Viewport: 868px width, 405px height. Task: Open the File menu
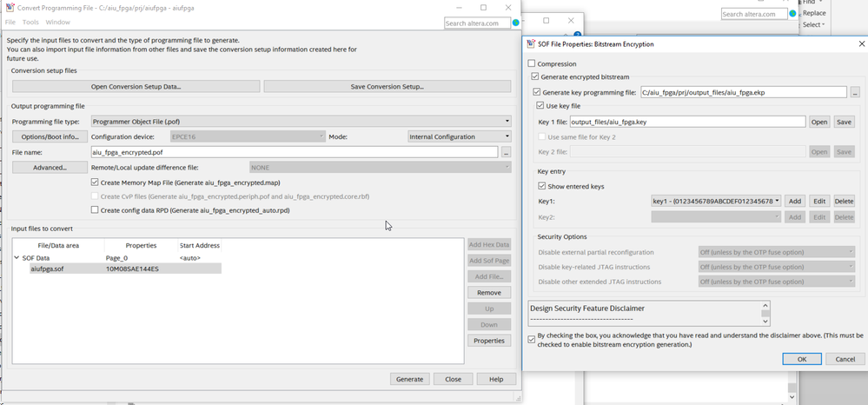point(10,22)
